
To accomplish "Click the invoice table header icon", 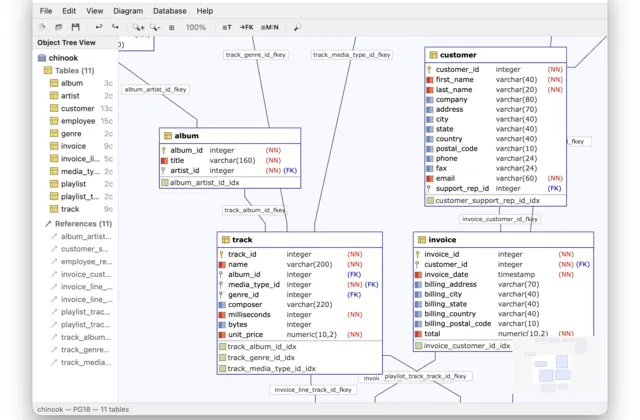I will click(422, 240).
